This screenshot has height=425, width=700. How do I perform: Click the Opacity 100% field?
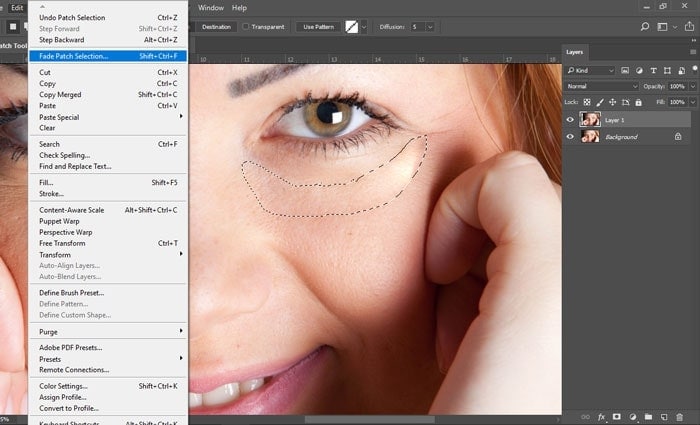click(677, 86)
